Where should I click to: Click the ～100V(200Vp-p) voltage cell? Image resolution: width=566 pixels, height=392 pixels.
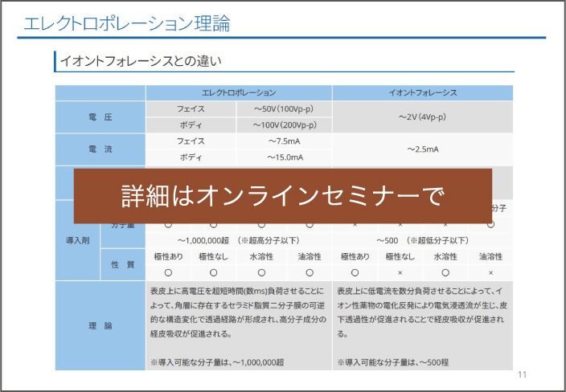pos(284,125)
